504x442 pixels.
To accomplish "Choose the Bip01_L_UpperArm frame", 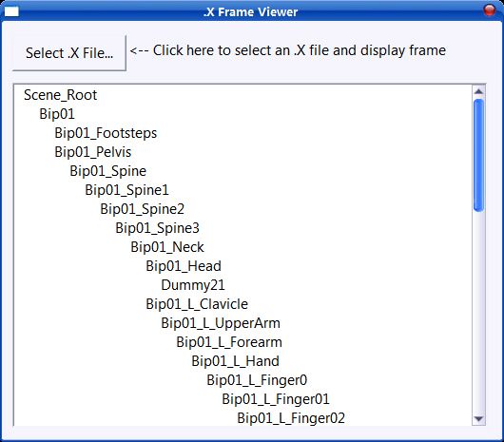I will point(221,323).
